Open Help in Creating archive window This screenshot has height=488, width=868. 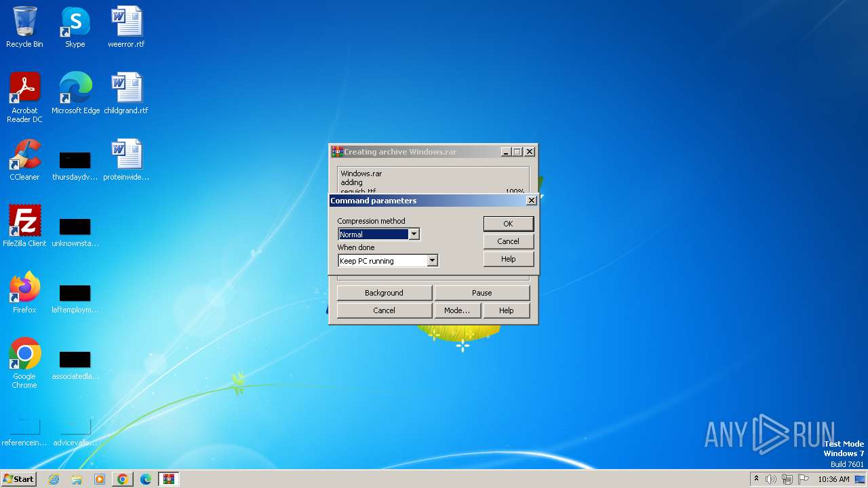click(507, 310)
